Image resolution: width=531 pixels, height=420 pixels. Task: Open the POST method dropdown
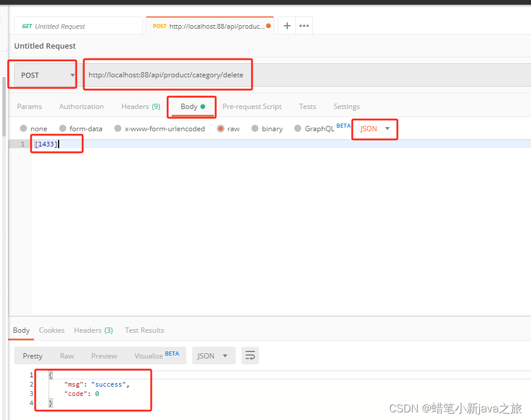click(45, 75)
